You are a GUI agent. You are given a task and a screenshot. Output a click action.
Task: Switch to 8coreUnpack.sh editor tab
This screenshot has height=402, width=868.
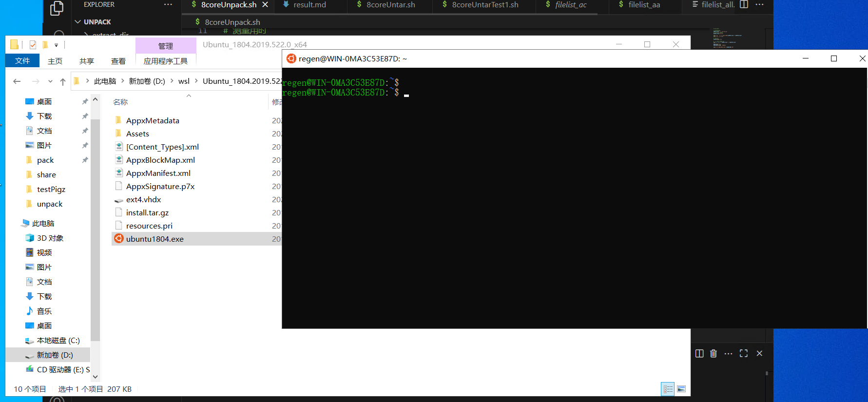click(x=229, y=5)
